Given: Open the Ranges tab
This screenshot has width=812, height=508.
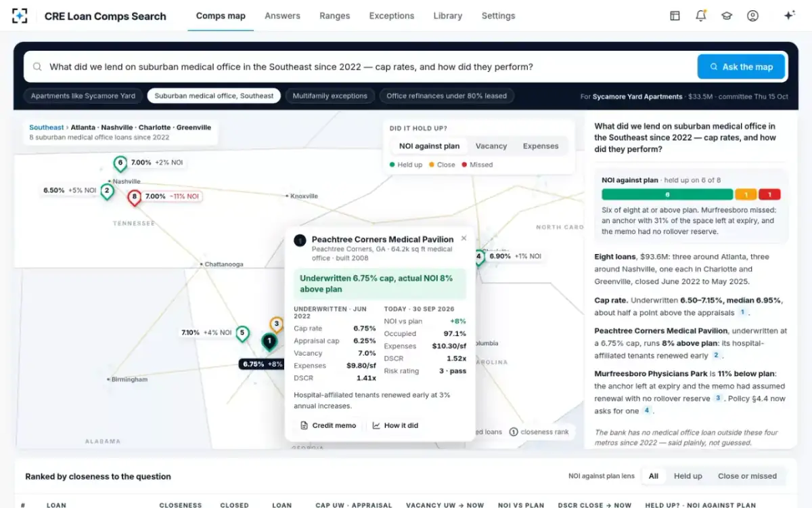Looking at the screenshot, I should point(334,16).
